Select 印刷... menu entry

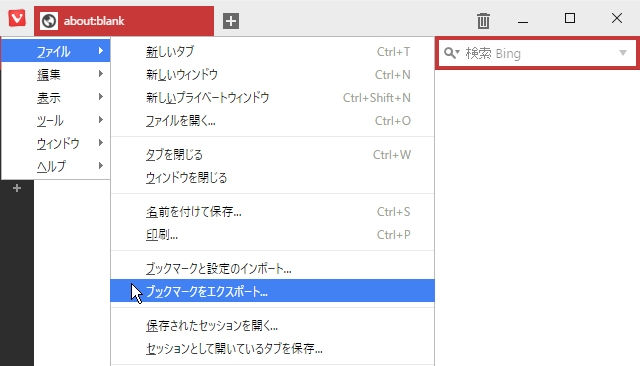coord(273,235)
